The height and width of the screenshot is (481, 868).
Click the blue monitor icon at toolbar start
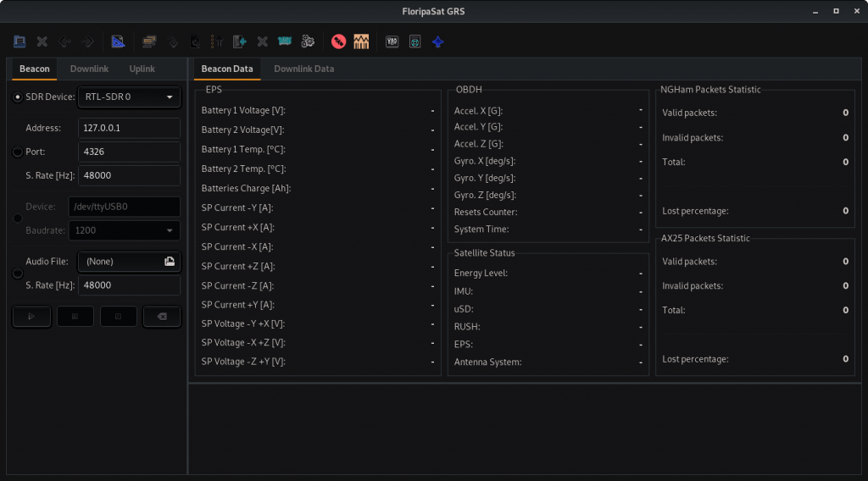point(19,41)
